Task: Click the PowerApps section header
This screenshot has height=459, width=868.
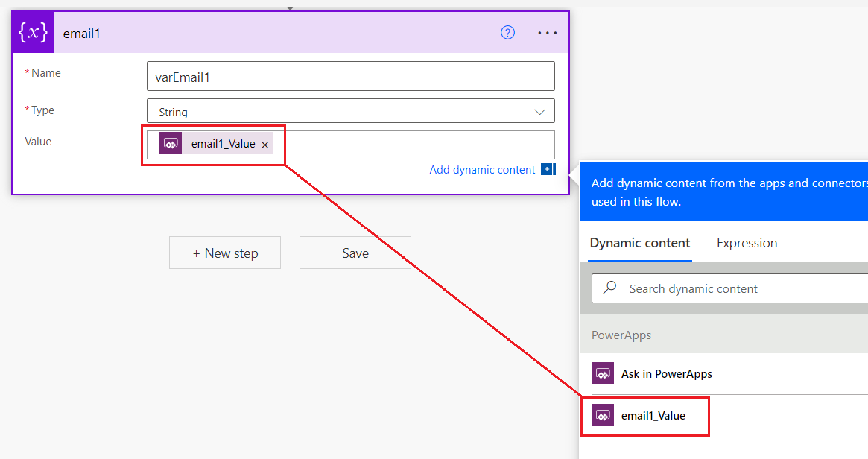Action: (x=621, y=335)
